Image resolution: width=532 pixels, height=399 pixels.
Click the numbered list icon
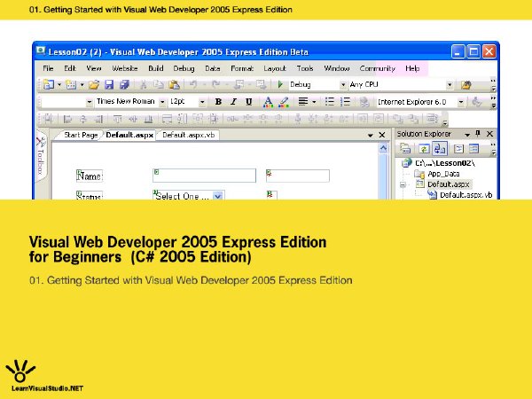click(x=345, y=101)
